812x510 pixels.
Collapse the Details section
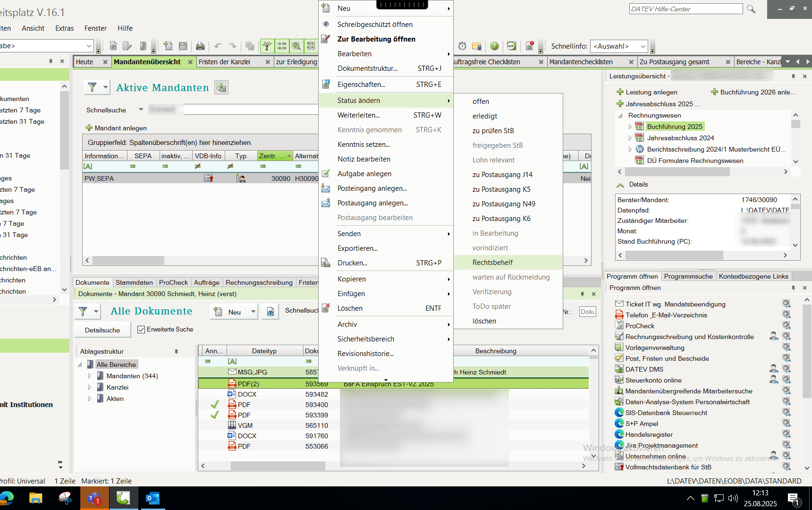coord(620,185)
